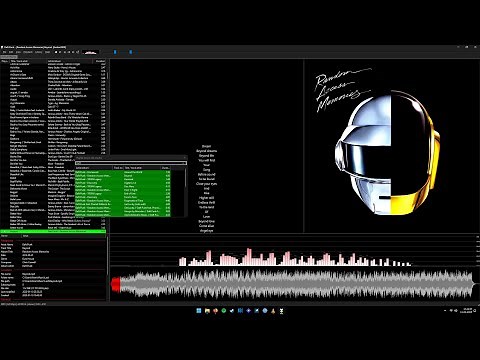Sort playlist by Title / track artist column

tap(28, 61)
